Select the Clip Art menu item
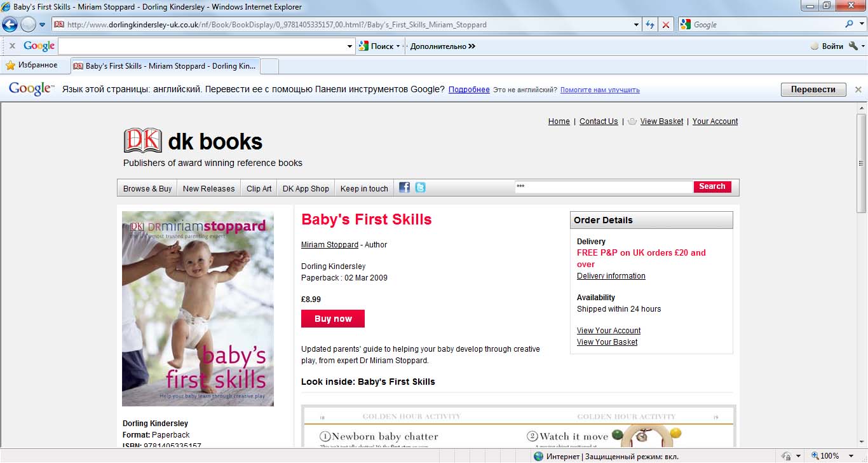Screen dimensions: 868x463 259,188
